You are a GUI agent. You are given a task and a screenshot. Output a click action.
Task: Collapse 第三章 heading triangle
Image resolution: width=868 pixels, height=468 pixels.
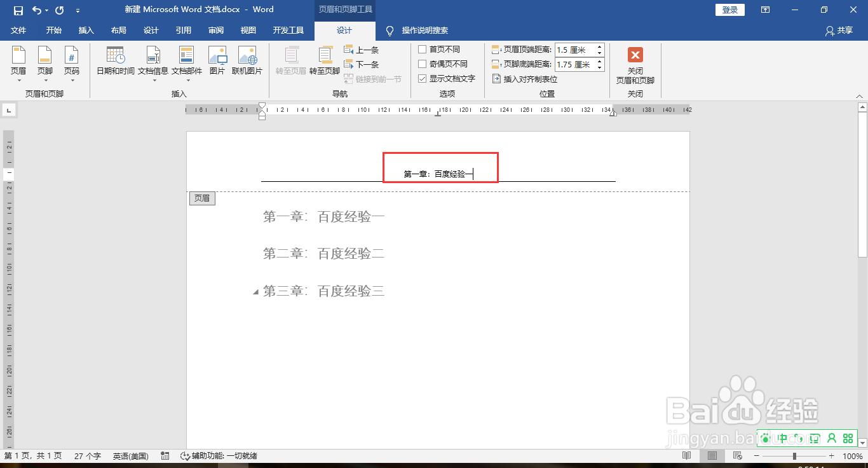pos(256,292)
